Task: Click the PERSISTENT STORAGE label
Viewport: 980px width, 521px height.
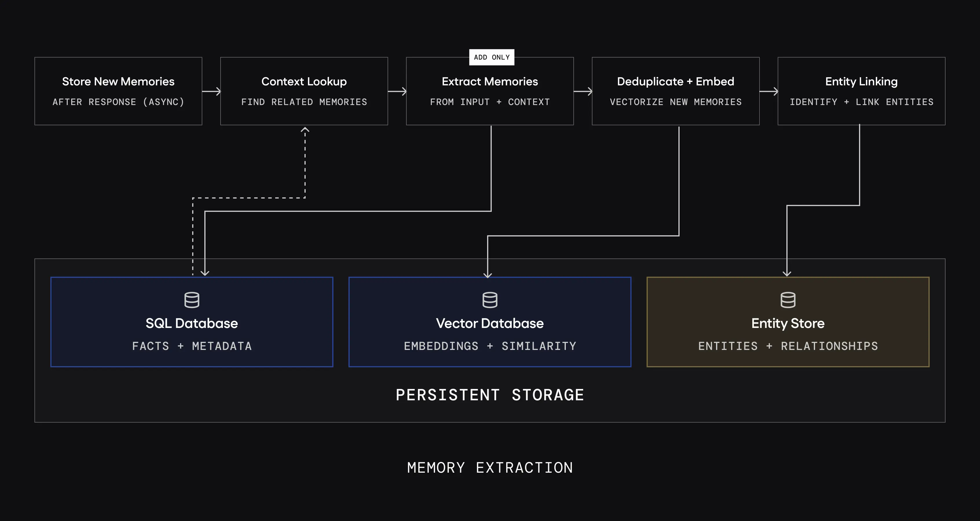Action: pyautogui.click(x=490, y=395)
